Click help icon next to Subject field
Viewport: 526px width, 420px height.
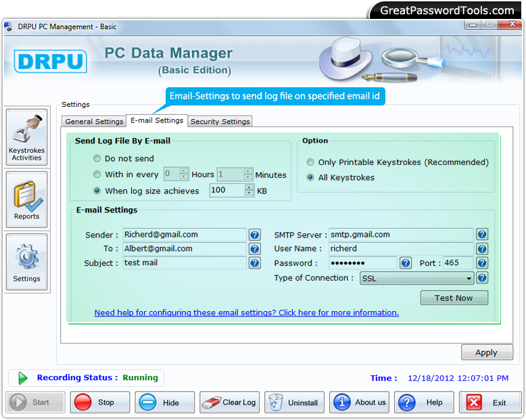tap(255, 263)
